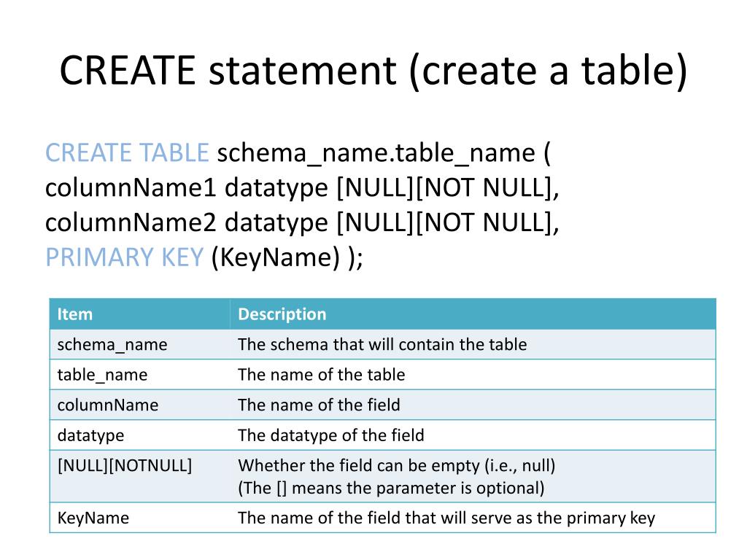Click 'Whether the field can be empty (i.e., null)'
Image resolution: width=747 pixels, height=560 pixels.
pyautogui.click(x=397, y=466)
